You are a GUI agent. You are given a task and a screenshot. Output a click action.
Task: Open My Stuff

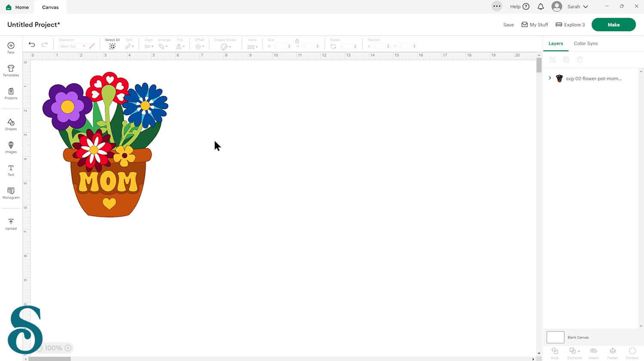coord(535,25)
